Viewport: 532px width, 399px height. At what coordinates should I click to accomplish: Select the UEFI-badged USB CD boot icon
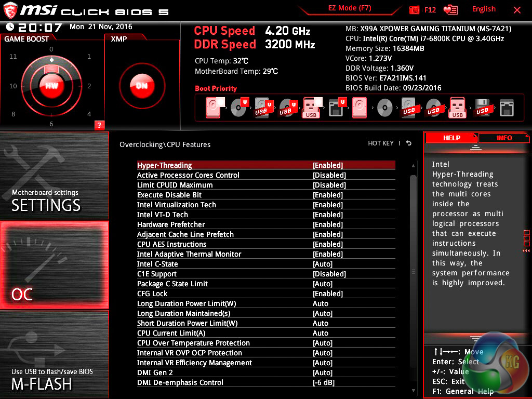[x=288, y=108]
